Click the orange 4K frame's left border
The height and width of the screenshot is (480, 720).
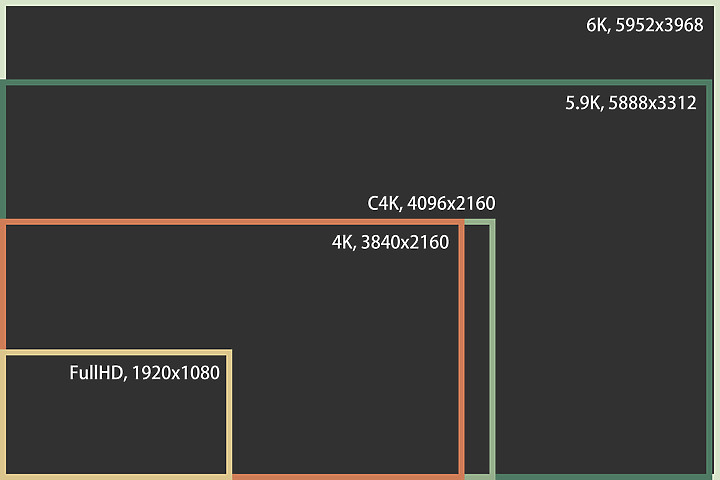(3, 285)
